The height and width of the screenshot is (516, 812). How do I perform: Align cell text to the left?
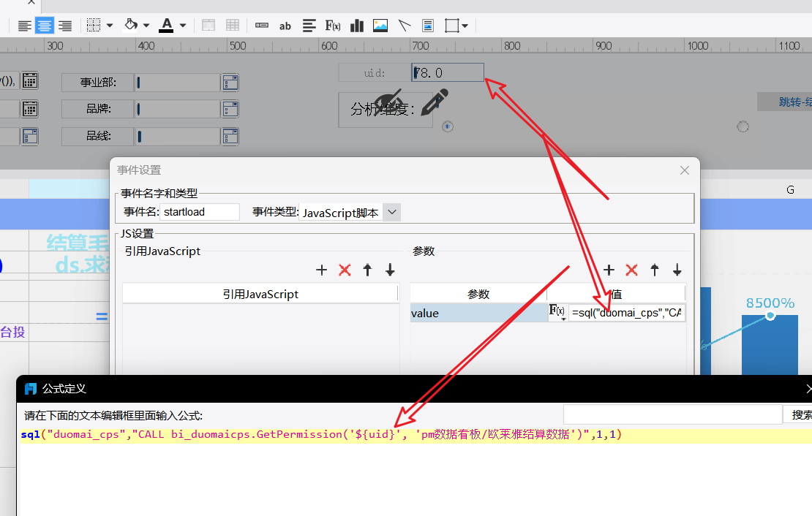24,26
